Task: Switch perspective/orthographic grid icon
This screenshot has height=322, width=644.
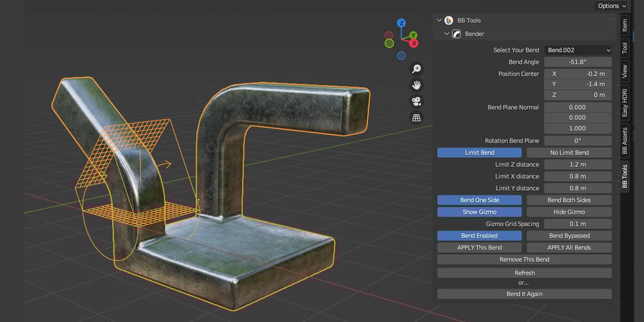Action: click(x=417, y=118)
